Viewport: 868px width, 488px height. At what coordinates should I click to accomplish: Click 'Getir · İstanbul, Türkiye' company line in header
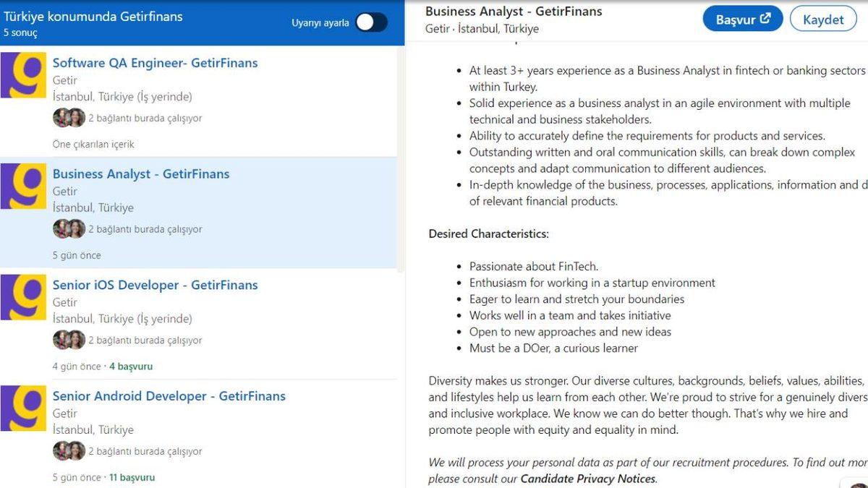[x=482, y=29]
